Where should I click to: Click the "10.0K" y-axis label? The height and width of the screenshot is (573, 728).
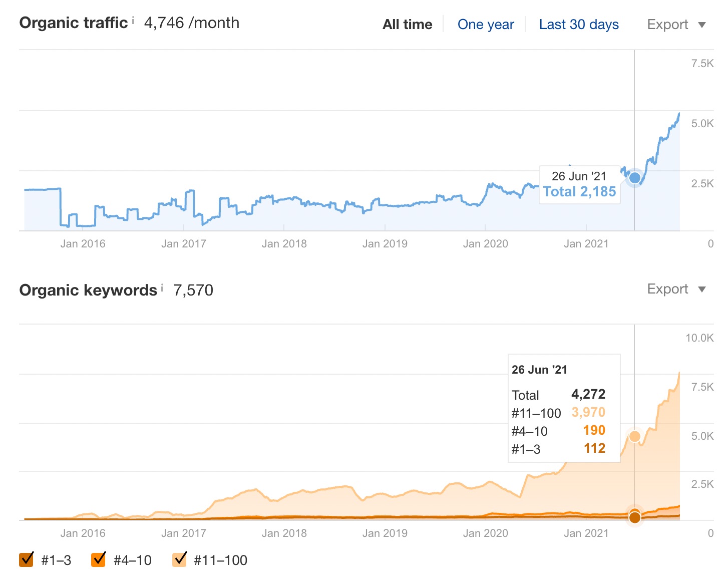click(699, 338)
